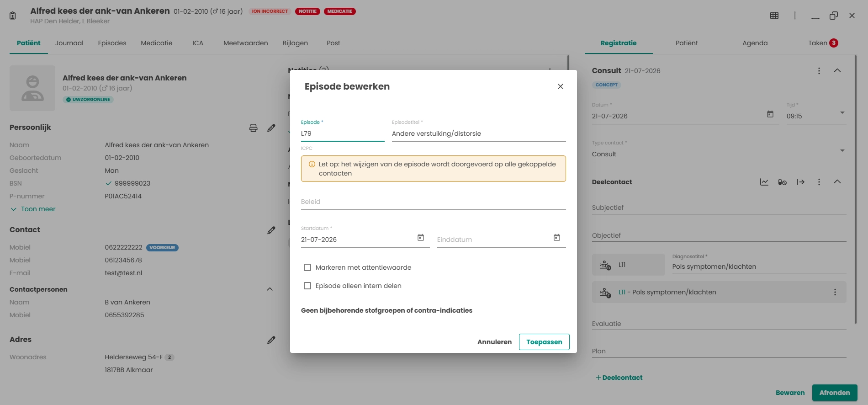Click the Subjectief text field
Image resolution: width=868 pixels, height=405 pixels.
(x=719, y=208)
